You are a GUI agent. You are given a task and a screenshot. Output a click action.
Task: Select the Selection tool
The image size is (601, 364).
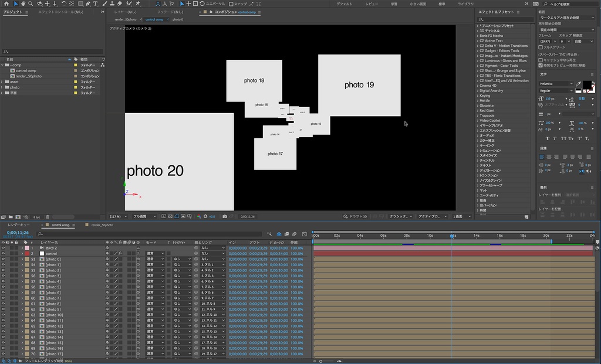point(15,4)
